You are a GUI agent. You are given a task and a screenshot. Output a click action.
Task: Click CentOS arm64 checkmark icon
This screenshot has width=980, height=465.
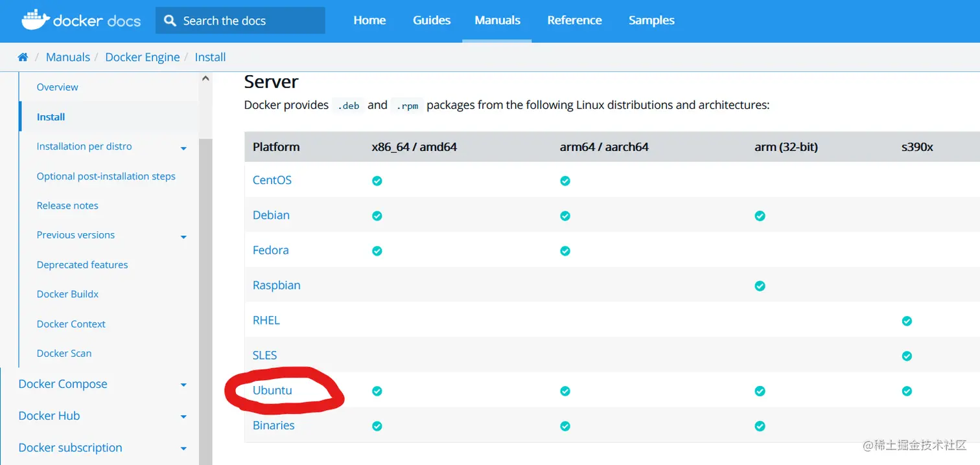point(565,181)
